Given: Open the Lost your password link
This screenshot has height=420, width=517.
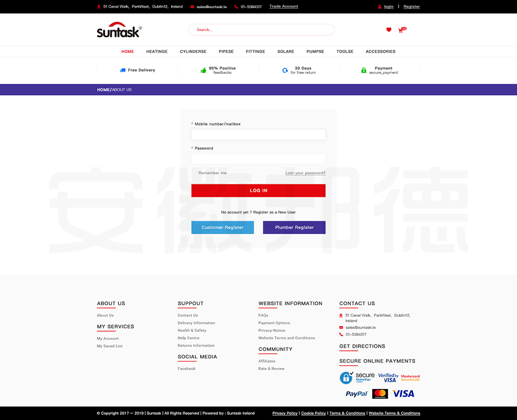Looking at the screenshot, I should pyautogui.click(x=305, y=173).
